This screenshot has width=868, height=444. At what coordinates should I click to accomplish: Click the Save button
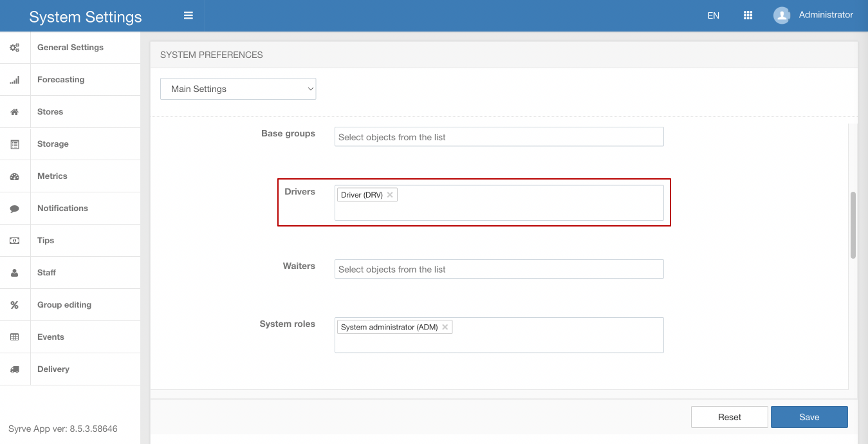[809, 417]
